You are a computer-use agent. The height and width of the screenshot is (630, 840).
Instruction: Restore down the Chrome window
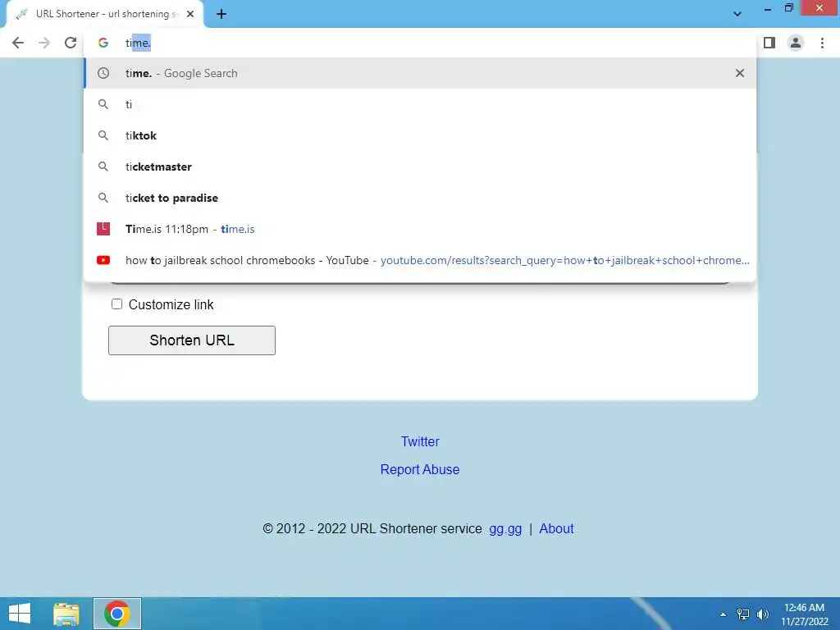[x=788, y=8]
